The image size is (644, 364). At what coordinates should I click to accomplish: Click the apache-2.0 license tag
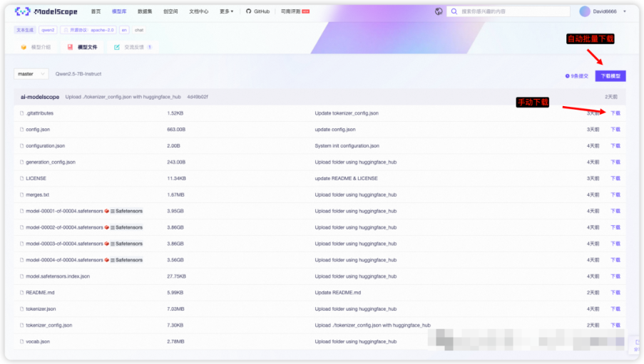[88, 30]
